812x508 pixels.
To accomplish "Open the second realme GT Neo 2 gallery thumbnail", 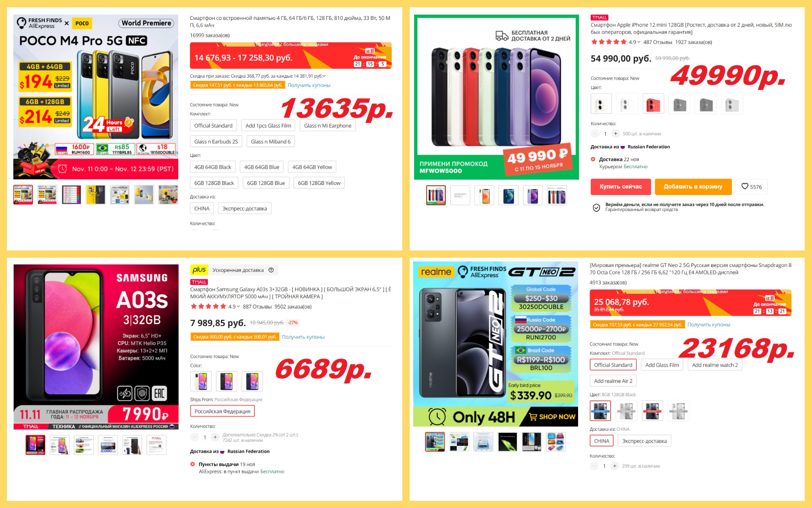I will tap(459, 442).
